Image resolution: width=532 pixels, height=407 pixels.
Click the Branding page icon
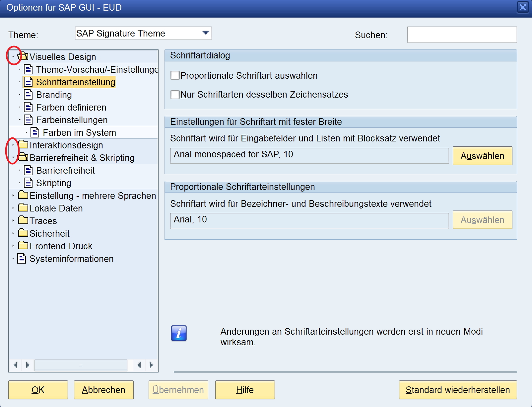(28, 95)
